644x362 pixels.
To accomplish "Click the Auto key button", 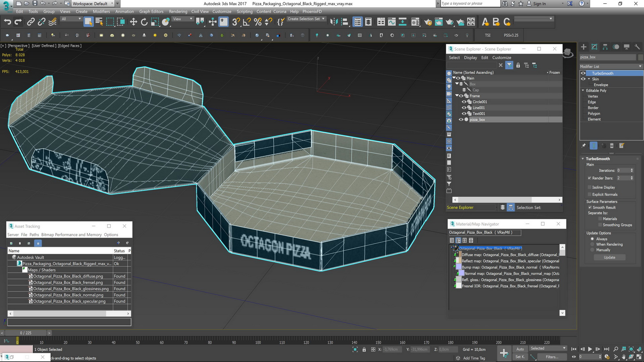I will 520,349.
